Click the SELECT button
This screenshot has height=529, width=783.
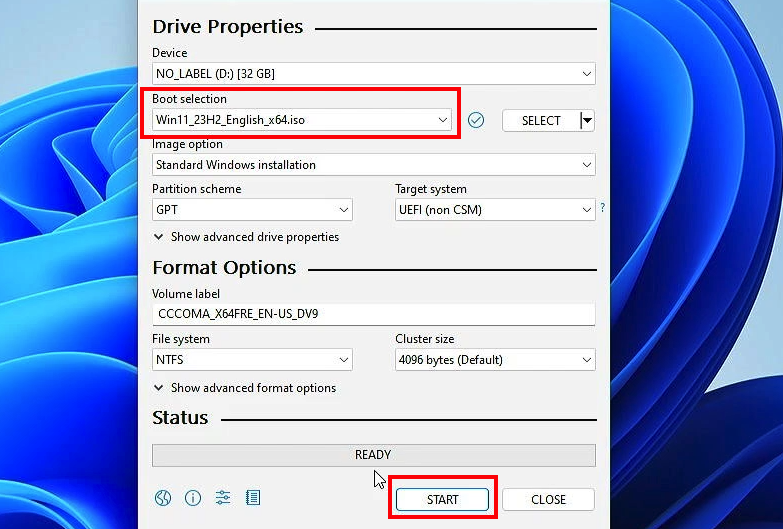pyautogui.click(x=541, y=120)
